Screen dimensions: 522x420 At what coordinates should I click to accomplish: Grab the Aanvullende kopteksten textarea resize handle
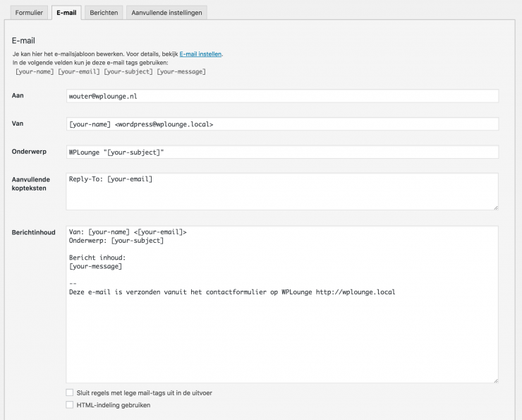[495, 207]
